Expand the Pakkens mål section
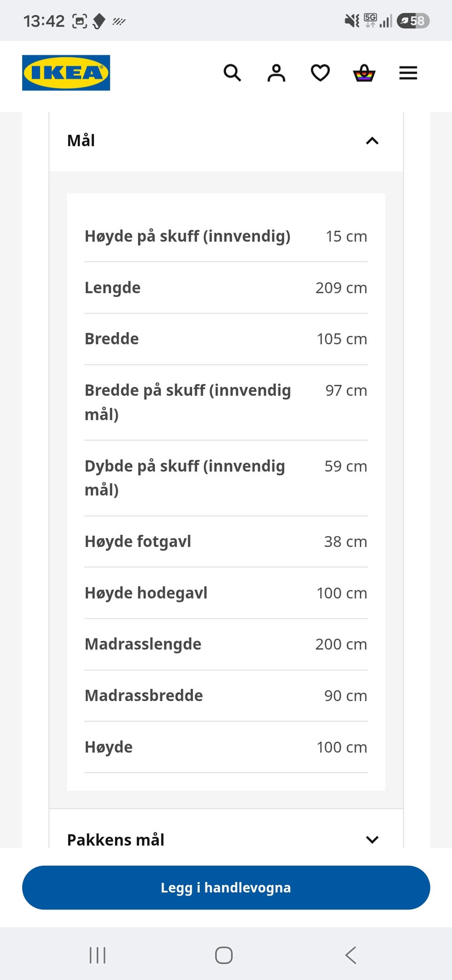Image resolution: width=452 pixels, height=980 pixels. (226, 839)
